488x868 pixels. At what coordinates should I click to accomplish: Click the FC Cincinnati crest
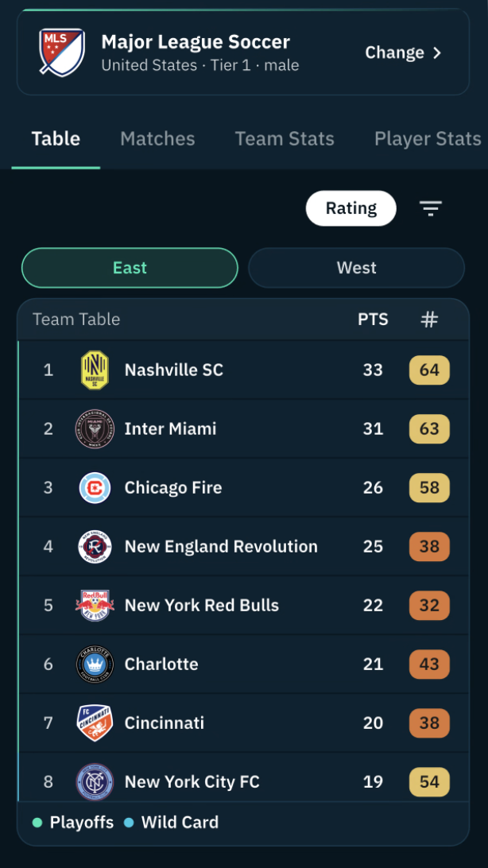coord(95,723)
